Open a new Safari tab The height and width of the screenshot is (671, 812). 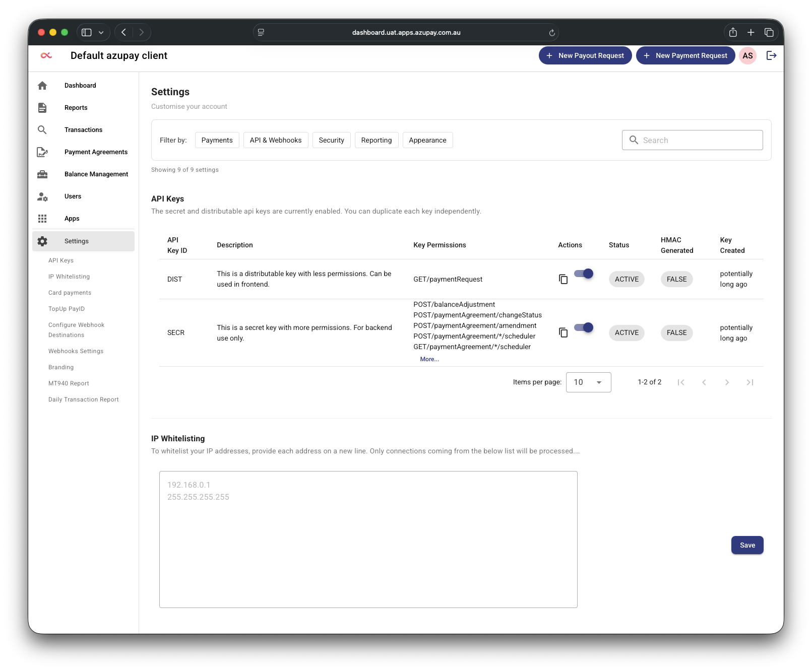tap(751, 32)
